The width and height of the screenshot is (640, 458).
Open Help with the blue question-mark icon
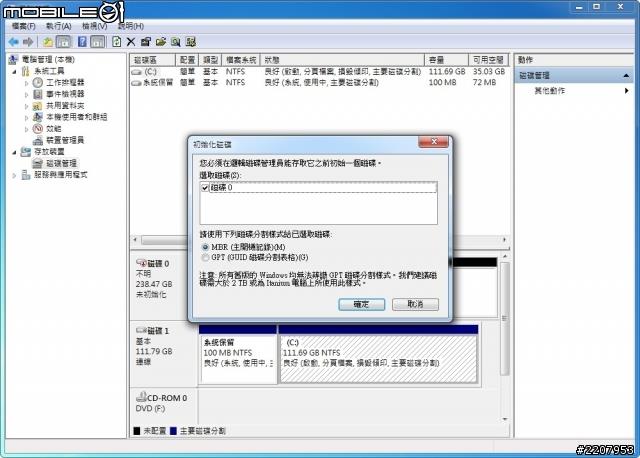point(82,42)
